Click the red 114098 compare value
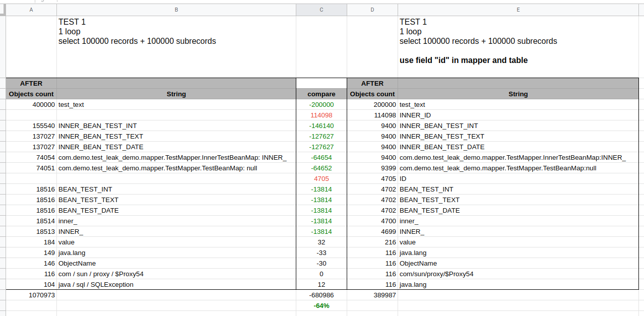This screenshot has width=644, height=316. 321,115
